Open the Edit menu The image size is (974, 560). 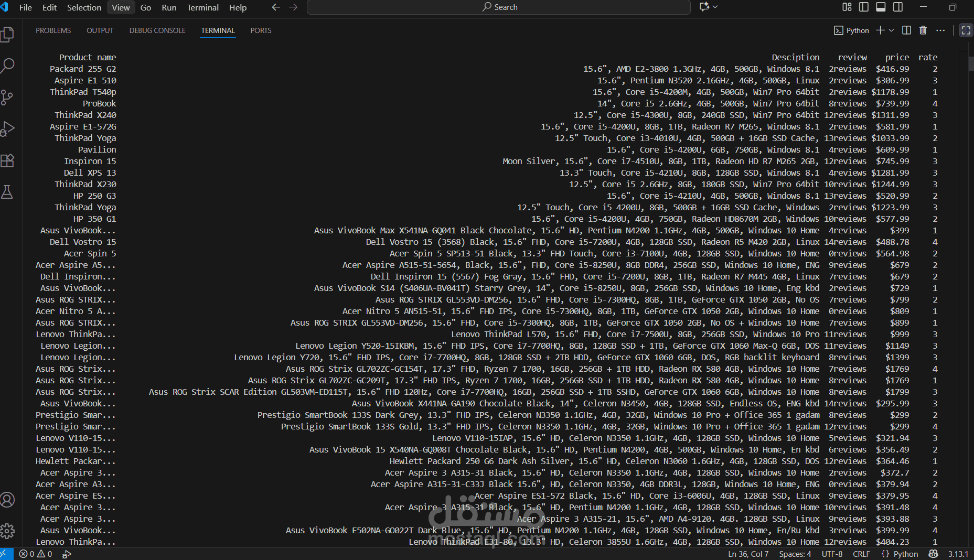(49, 7)
